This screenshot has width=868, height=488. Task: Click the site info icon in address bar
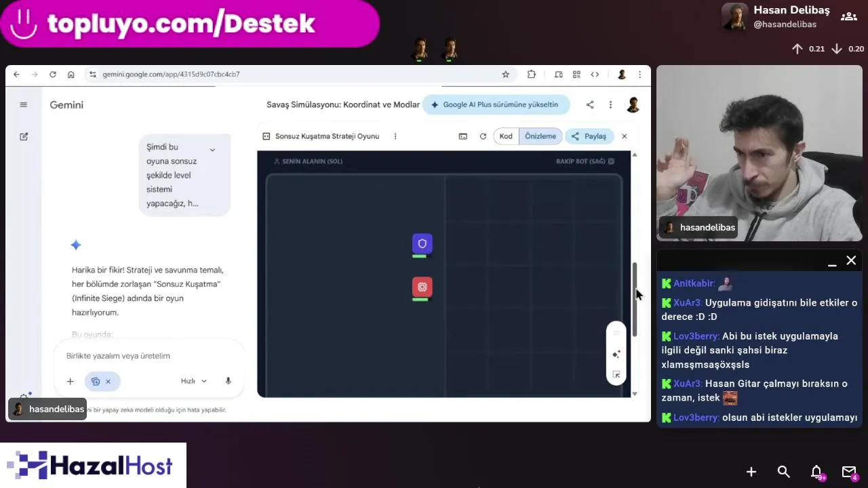pos(93,75)
